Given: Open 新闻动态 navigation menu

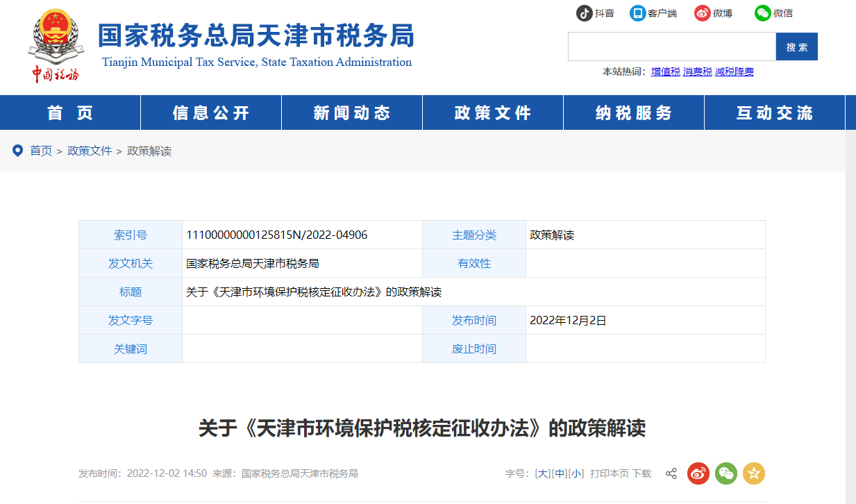Looking at the screenshot, I should pyautogui.click(x=352, y=112).
